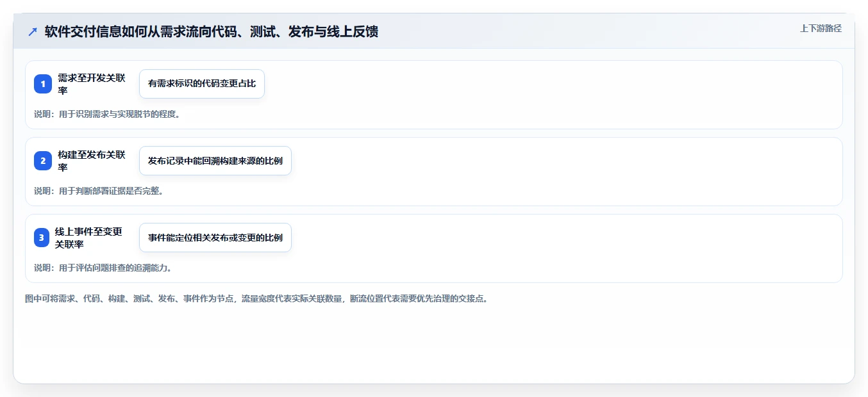Click the note 用于判断部署证据是否完整

(99, 191)
